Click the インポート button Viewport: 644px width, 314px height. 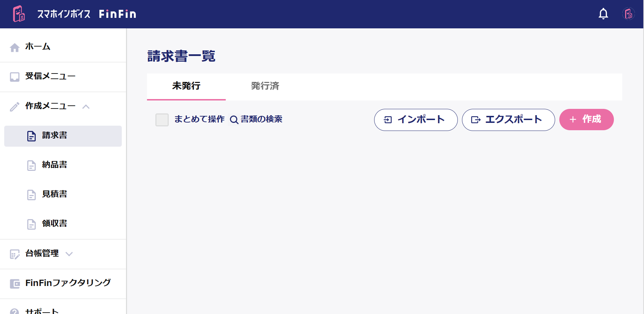click(x=416, y=120)
